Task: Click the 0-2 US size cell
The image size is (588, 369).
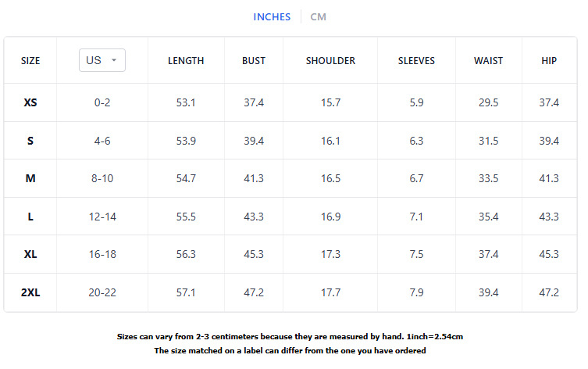Action: click(x=102, y=102)
